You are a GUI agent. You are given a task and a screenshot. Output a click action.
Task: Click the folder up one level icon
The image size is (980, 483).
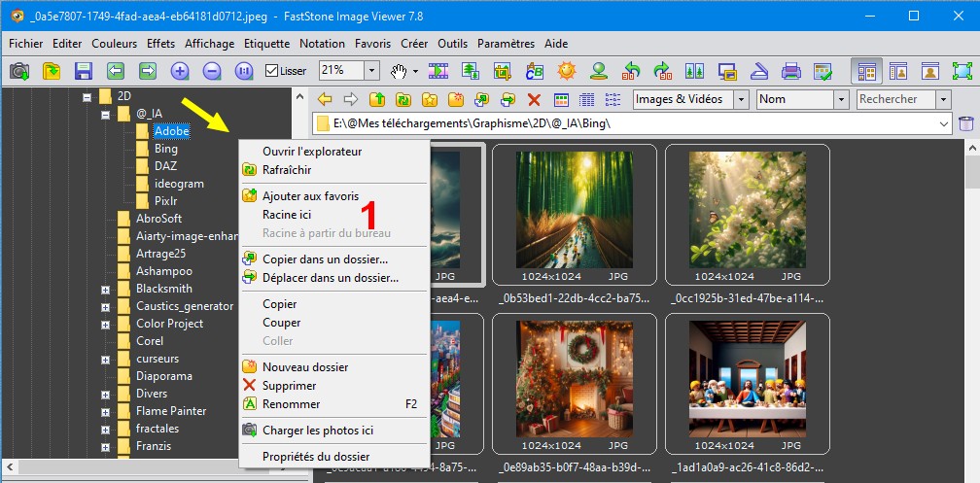377,99
